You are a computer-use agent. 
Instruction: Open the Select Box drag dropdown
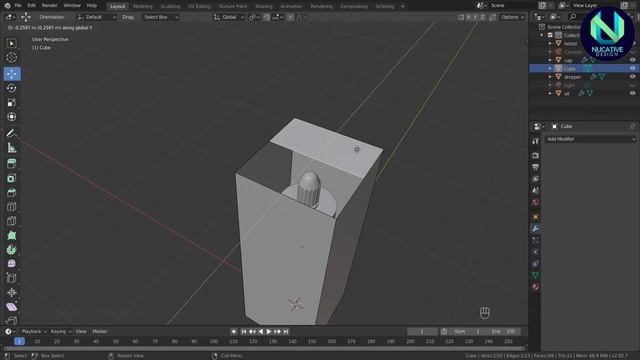tap(161, 17)
